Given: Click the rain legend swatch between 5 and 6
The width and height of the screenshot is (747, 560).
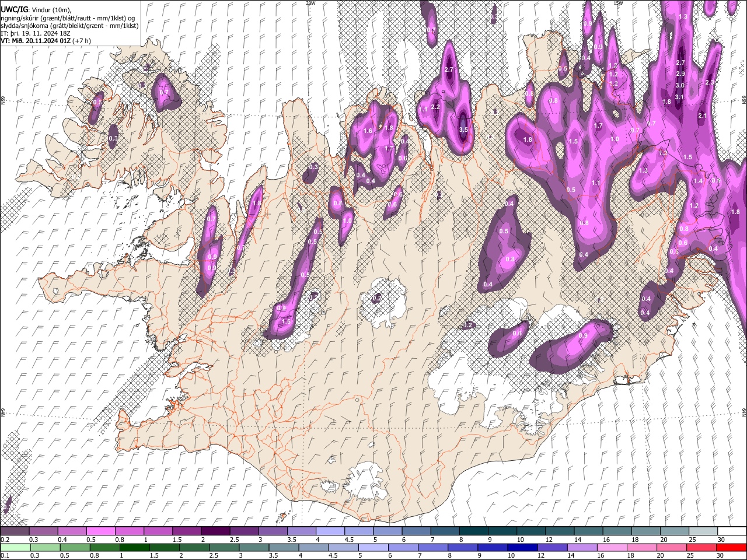Looking at the screenshot, I should click(x=374, y=547).
